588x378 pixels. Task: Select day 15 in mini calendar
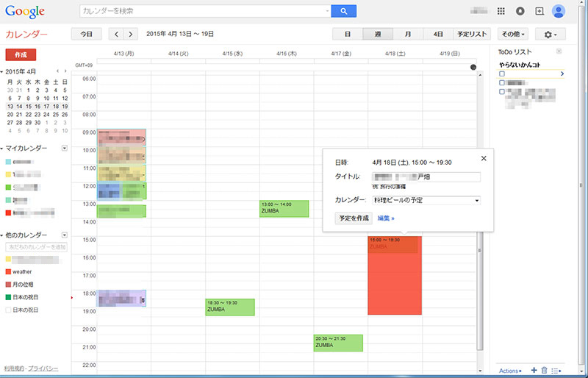click(x=29, y=106)
